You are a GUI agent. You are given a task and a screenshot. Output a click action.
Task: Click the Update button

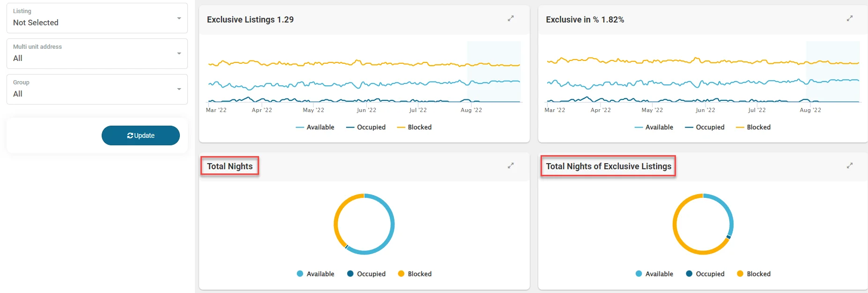pyautogui.click(x=141, y=135)
